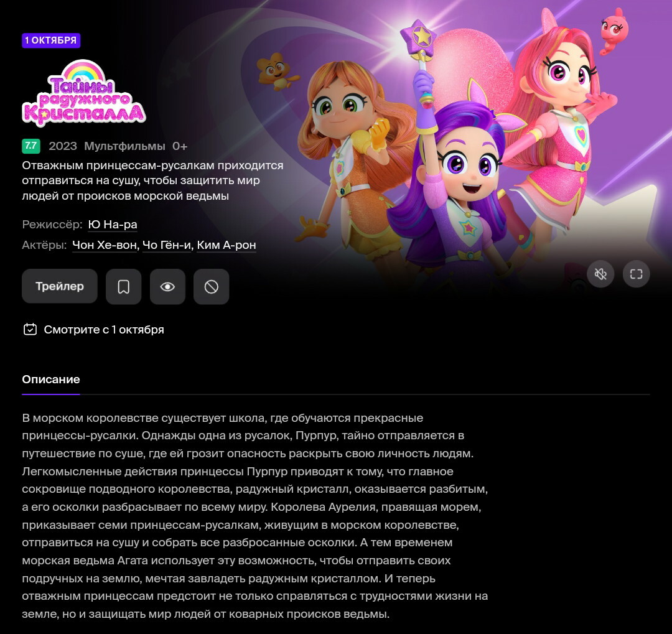
Task: Mark as watched with eye icon
Action: coord(167,286)
